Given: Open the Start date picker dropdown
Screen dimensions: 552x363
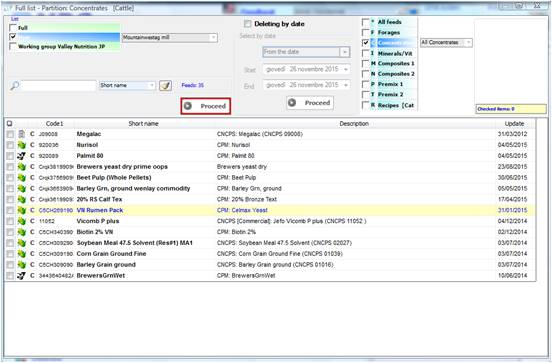Looking at the screenshot, I should 346,69.
